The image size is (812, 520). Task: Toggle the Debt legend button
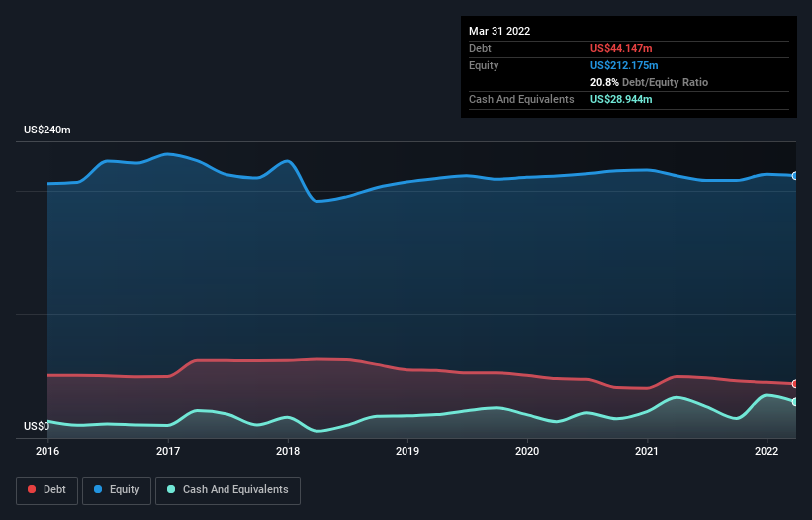pos(46,490)
